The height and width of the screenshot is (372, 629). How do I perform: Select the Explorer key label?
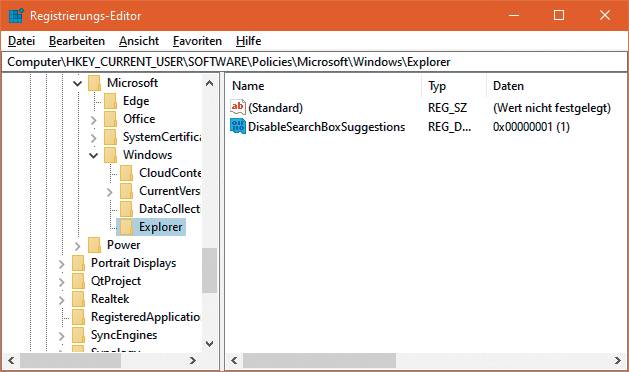[x=160, y=227]
